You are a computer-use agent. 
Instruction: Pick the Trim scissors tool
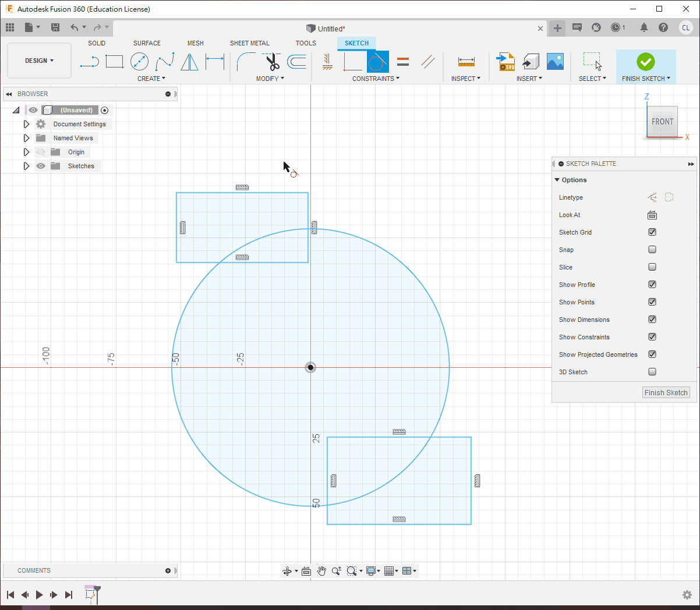tap(272, 61)
